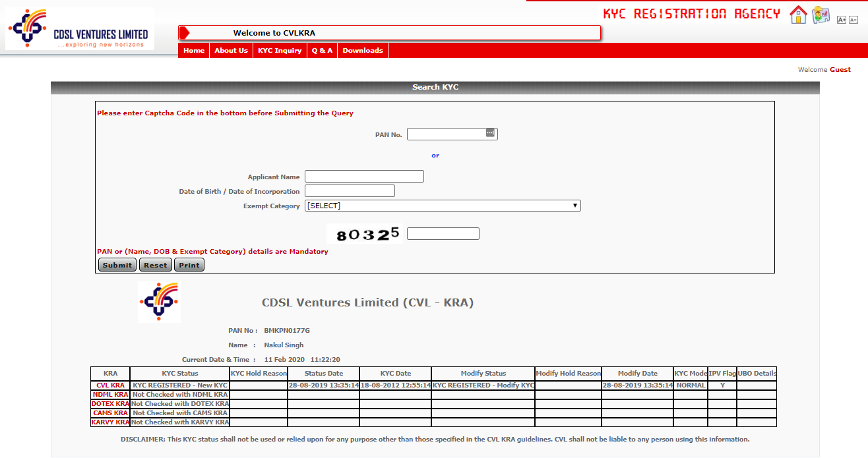Increase font size with A+ icon
Image resolution: width=868 pixels, height=458 pixels.
click(842, 20)
